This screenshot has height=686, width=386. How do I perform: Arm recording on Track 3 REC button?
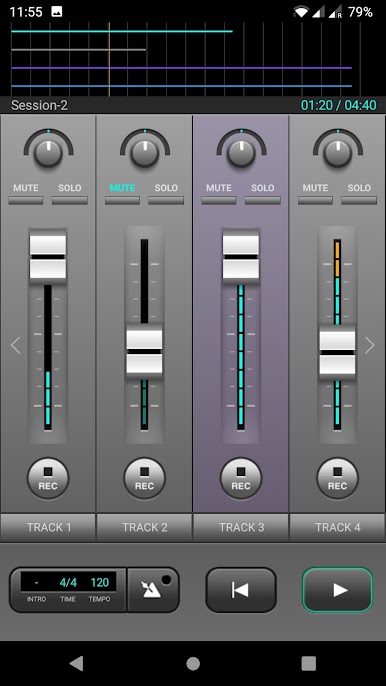(241, 479)
